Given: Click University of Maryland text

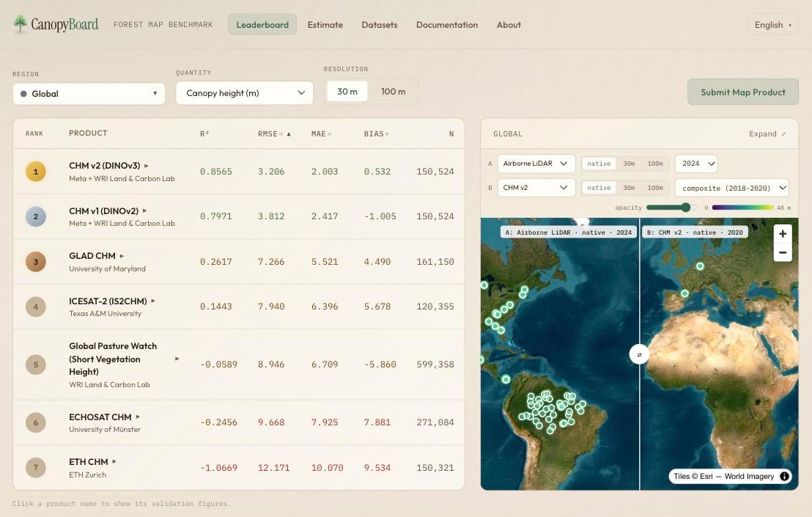Looking at the screenshot, I should tap(107, 268).
